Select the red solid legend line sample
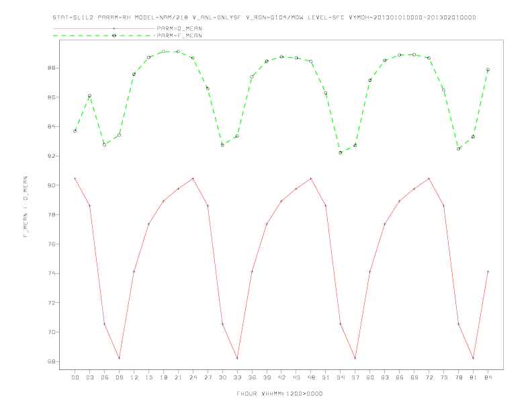The height and width of the screenshot is (411, 532). coord(104,28)
